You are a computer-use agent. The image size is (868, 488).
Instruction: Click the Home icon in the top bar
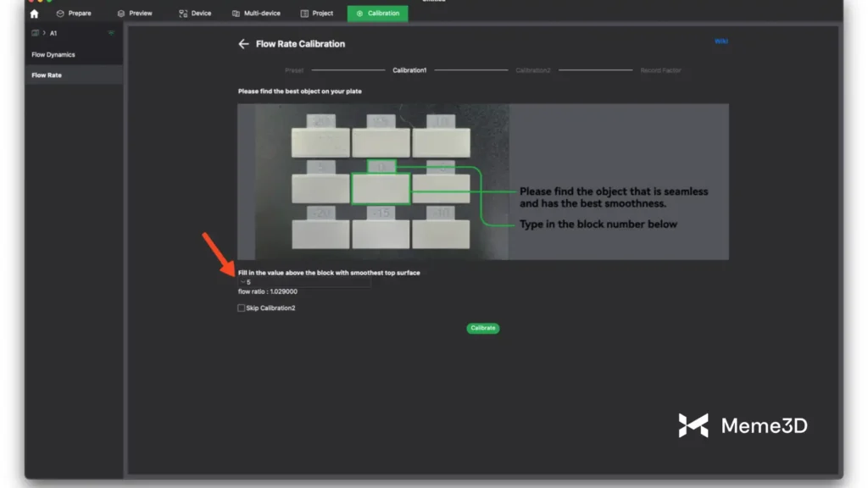[x=34, y=14]
